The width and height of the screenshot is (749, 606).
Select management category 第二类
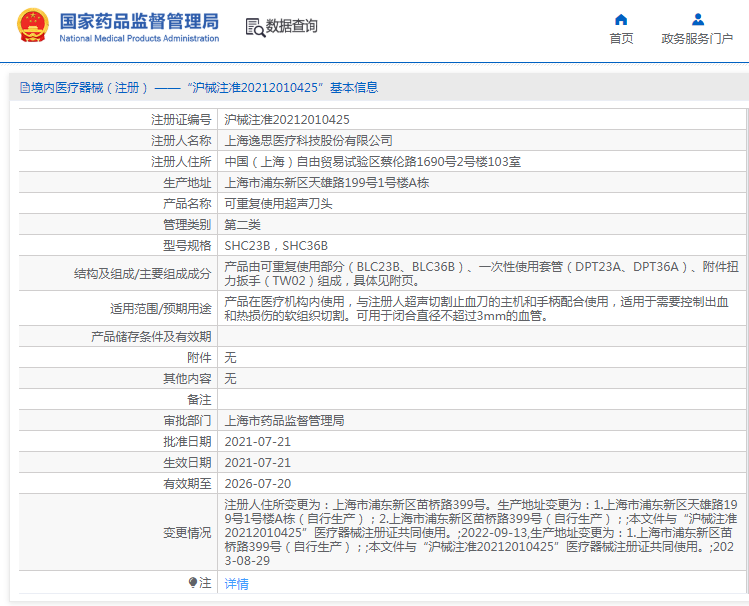tap(242, 224)
